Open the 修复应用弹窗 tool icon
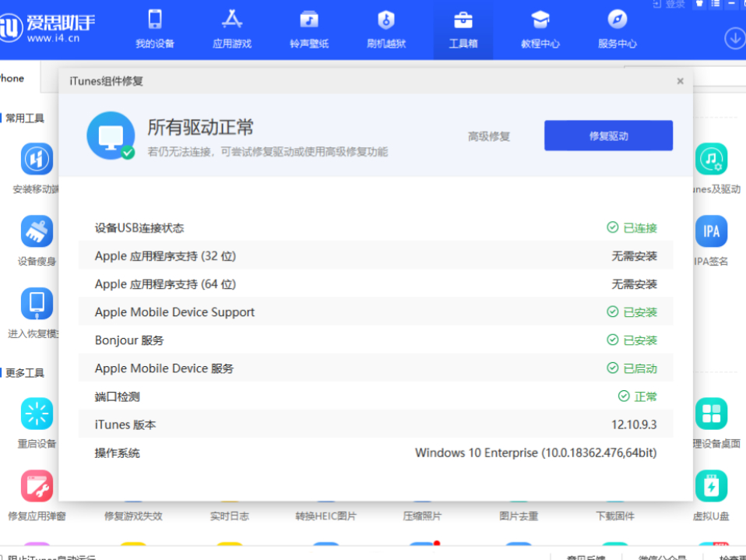 37,486
